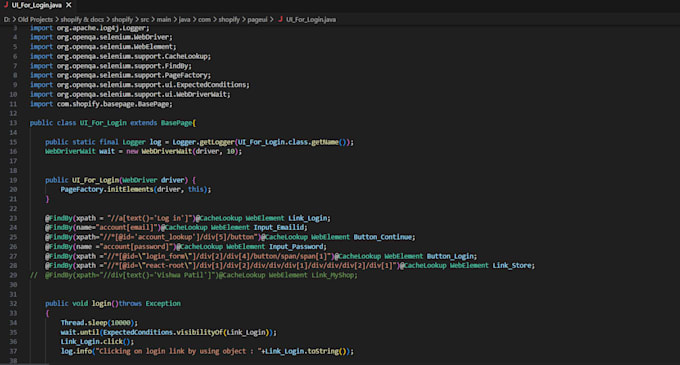Click the 'Input_Emailid' field name
The image size is (680, 365).
click(279, 228)
